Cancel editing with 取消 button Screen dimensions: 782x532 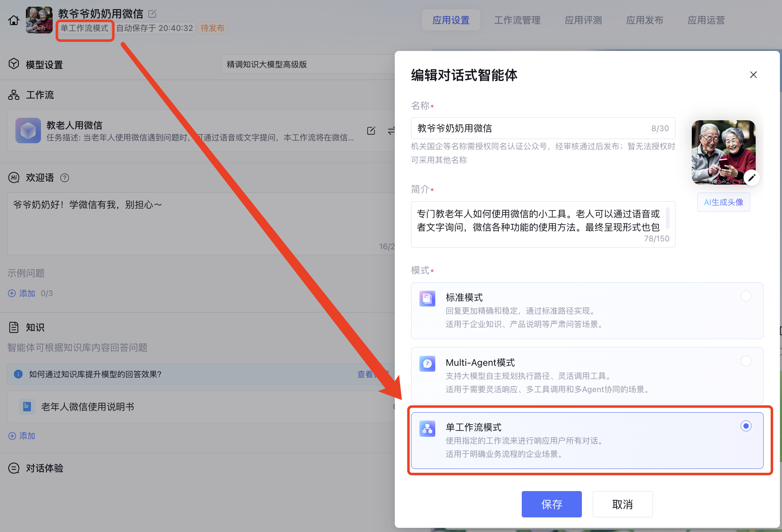click(x=622, y=504)
